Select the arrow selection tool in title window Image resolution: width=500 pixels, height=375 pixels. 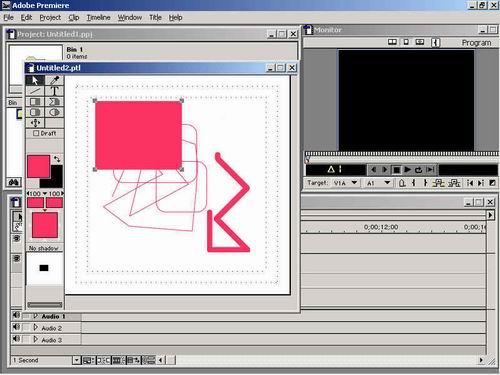[35, 80]
